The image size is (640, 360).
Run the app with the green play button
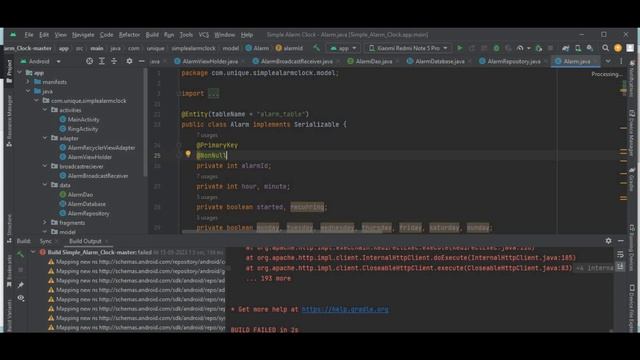tap(460, 48)
